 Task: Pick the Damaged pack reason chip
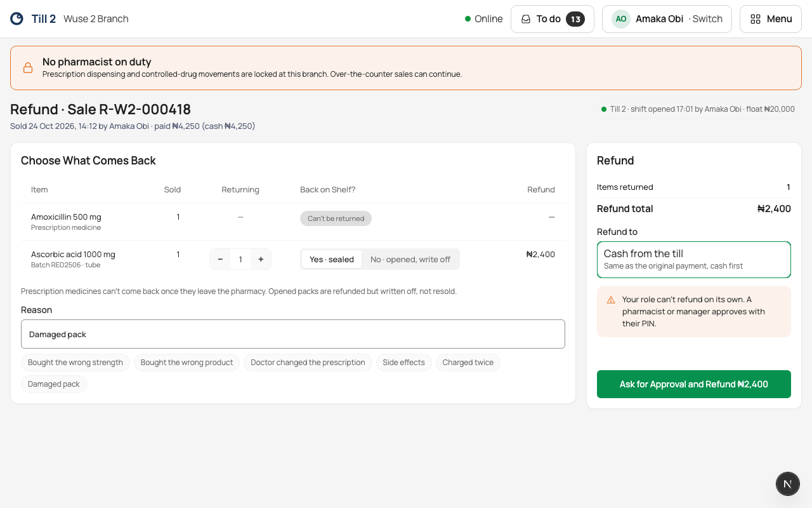coord(54,384)
